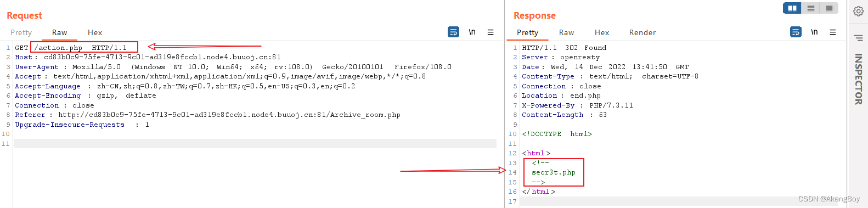
Task: Open the Response panel options menu
Action: coord(833,32)
